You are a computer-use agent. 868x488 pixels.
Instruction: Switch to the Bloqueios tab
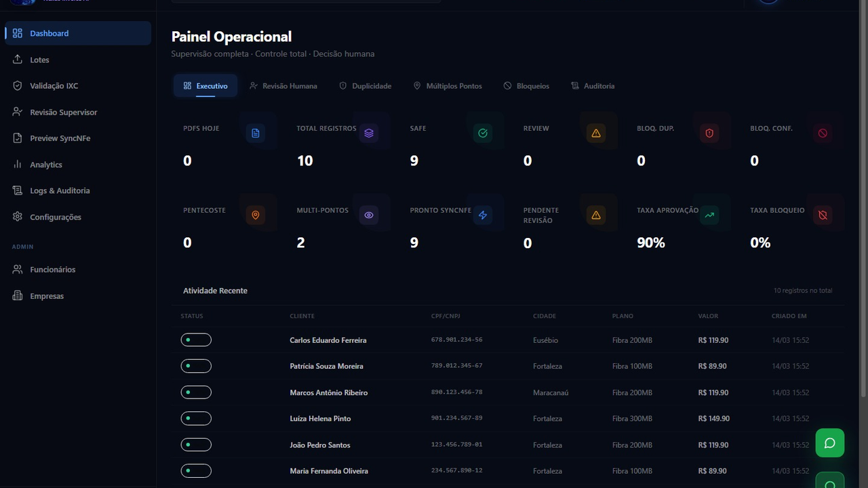click(526, 86)
